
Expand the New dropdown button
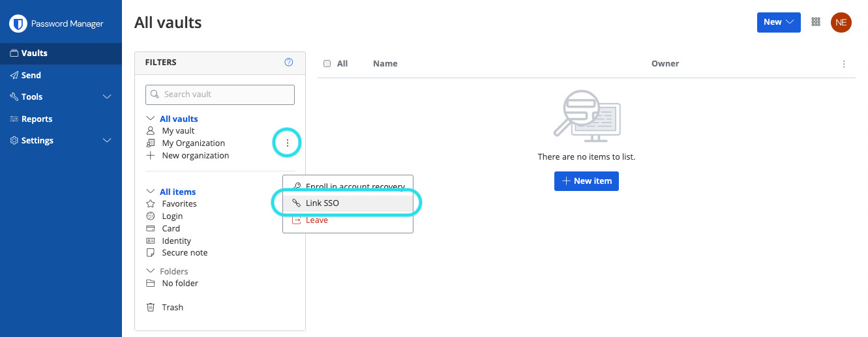tap(778, 22)
